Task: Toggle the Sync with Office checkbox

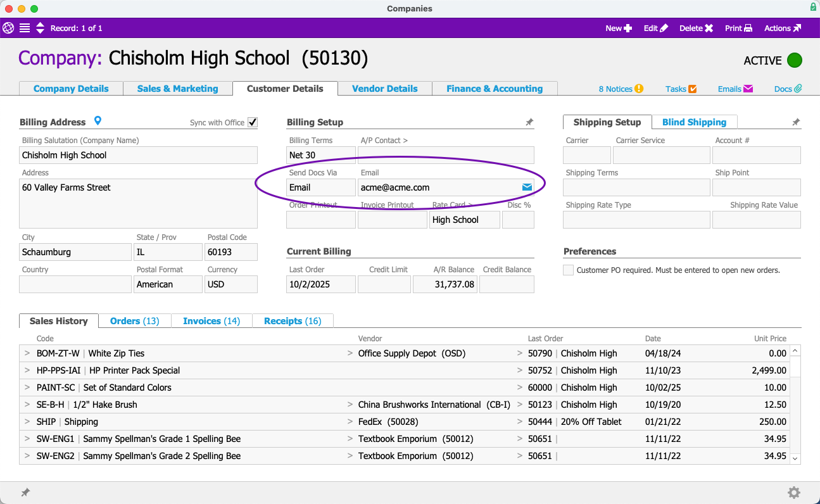Action: 253,122
